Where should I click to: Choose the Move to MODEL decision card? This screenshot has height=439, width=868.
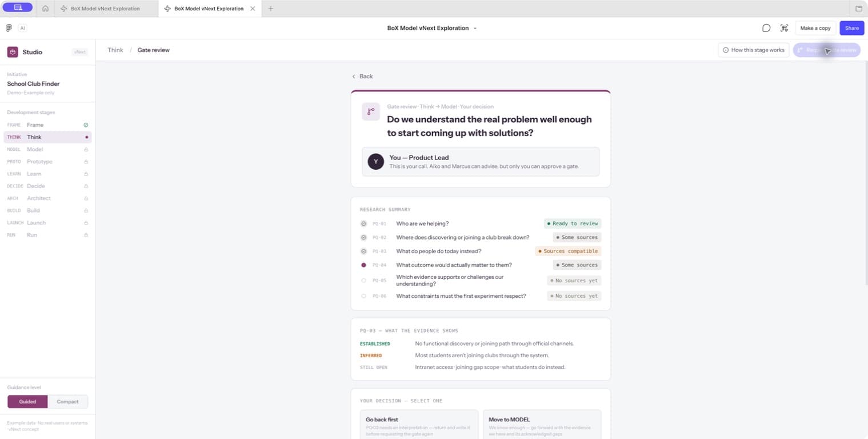542,424
